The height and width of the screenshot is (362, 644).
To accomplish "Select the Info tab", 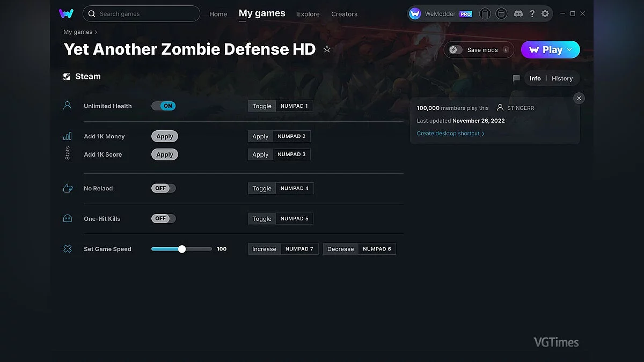I will [x=535, y=79].
